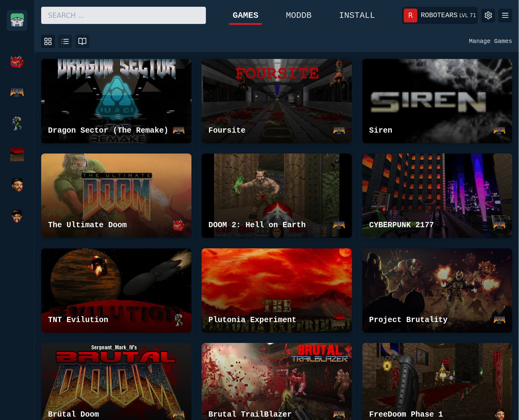Viewport: 519px width, 420px height.
Task: Click Doom logo badge on Foursite card
Action: tap(339, 130)
